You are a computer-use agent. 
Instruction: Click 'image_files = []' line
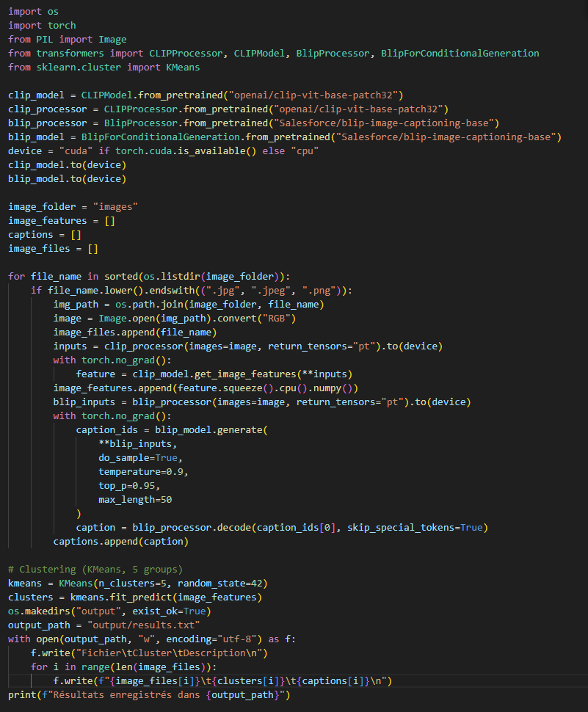point(53,249)
